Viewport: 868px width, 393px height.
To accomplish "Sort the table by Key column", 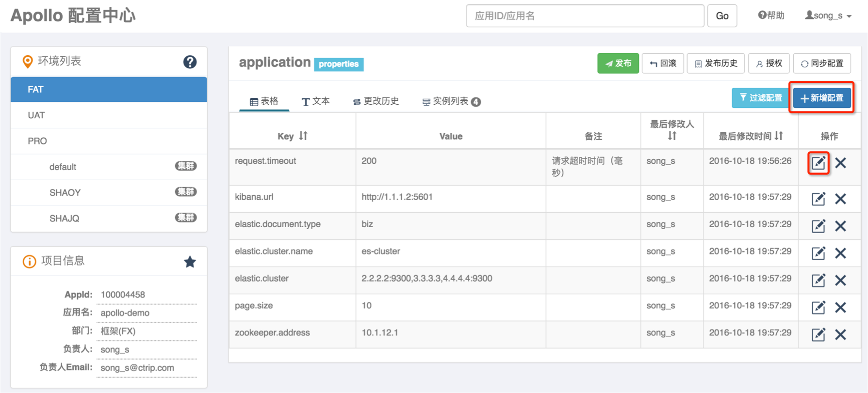I will (x=303, y=136).
